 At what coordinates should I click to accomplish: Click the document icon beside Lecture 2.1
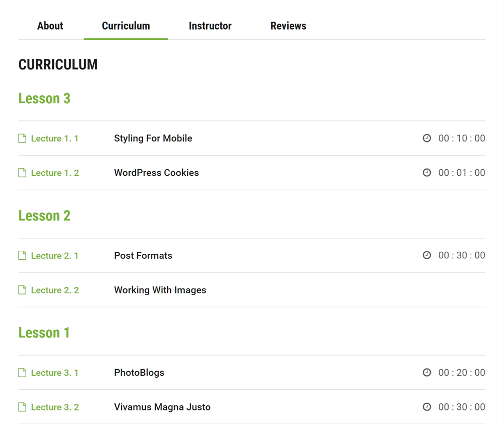coord(22,256)
